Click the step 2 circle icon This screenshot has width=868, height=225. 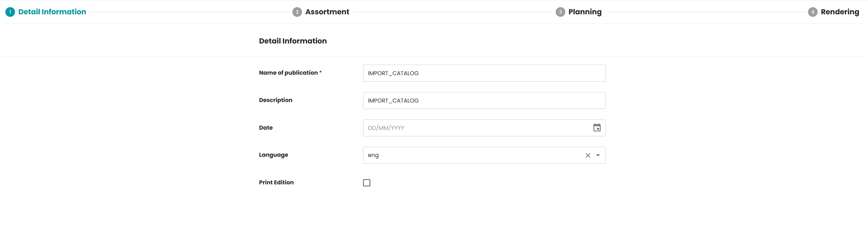[297, 12]
